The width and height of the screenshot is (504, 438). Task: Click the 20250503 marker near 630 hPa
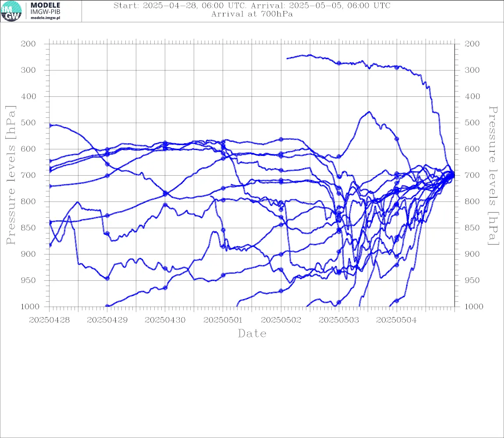coord(339,156)
